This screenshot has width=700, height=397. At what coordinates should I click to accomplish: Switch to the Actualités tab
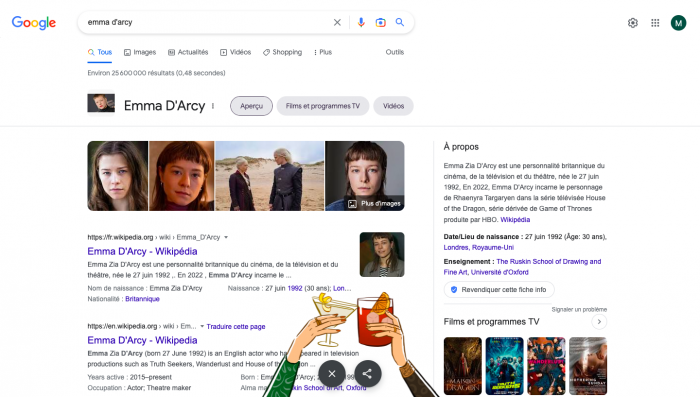point(188,52)
